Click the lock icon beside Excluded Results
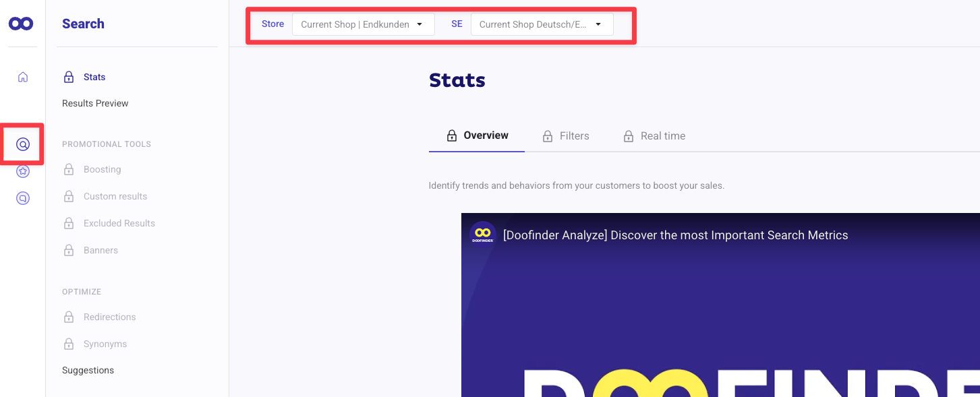 tap(69, 223)
